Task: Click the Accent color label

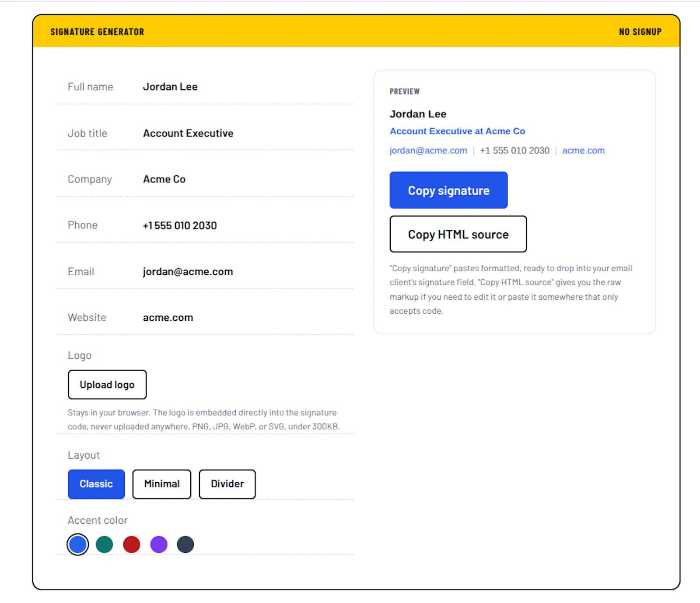Action: pos(98,520)
